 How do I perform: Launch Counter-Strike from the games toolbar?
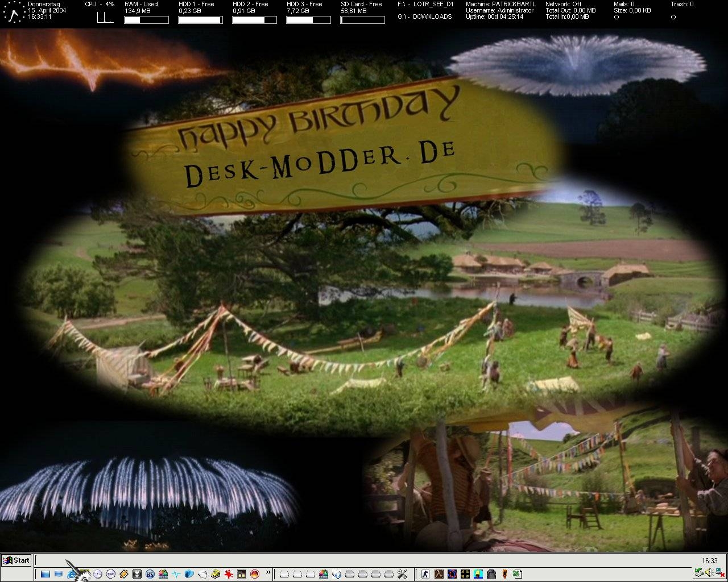(x=425, y=574)
